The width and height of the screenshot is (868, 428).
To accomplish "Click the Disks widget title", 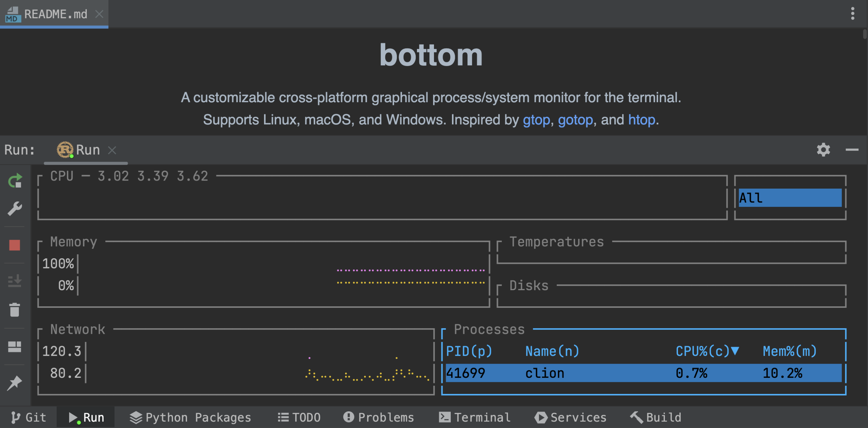I will (529, 286).
